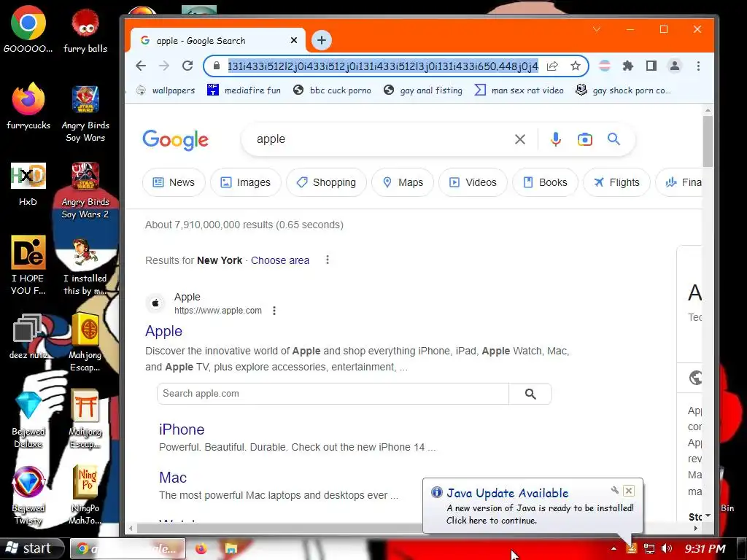Open the Videos filter tab
The image size is (747, 560).
click(x=473, y=182)
